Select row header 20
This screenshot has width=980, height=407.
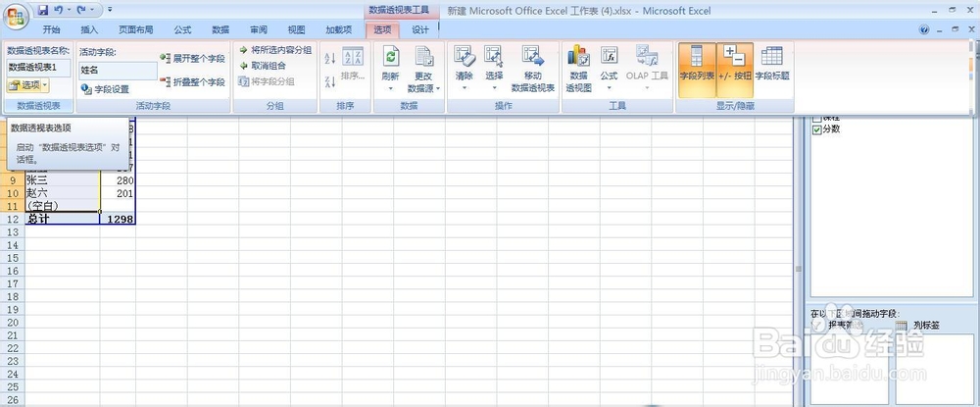tap(13, 323)
